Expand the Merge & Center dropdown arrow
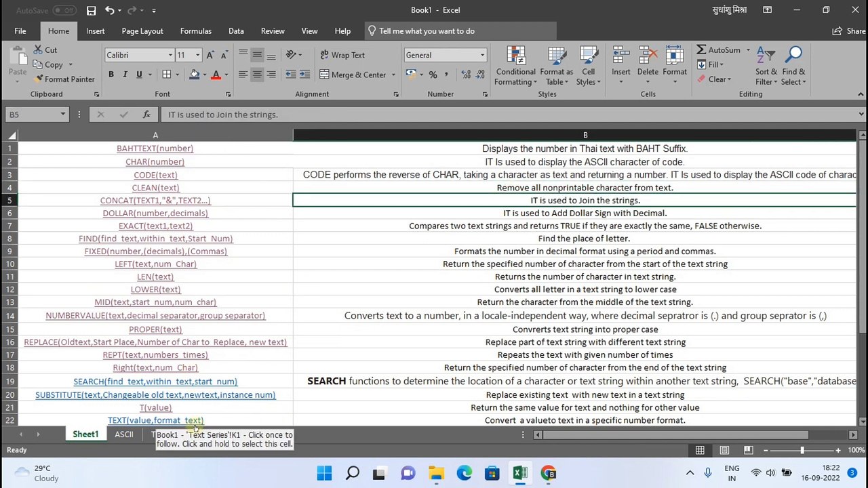 coord(393,75)
